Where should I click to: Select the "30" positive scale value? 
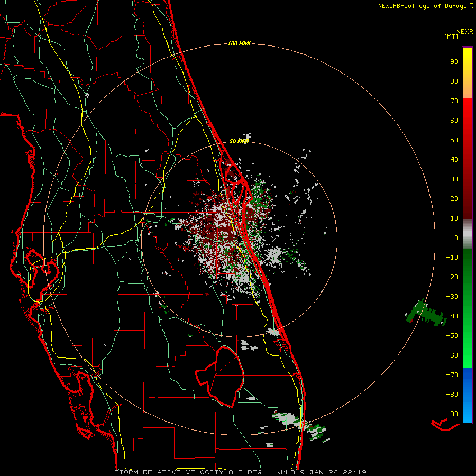click(x=454, y=179)
